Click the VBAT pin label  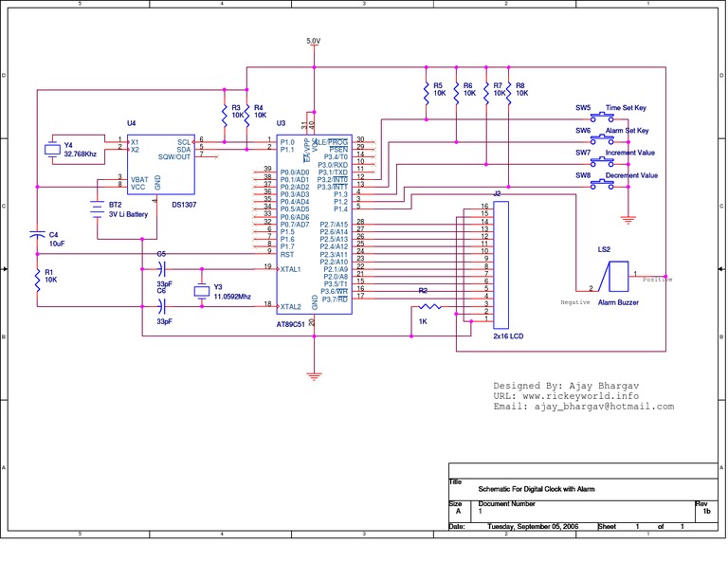(139, 180)
